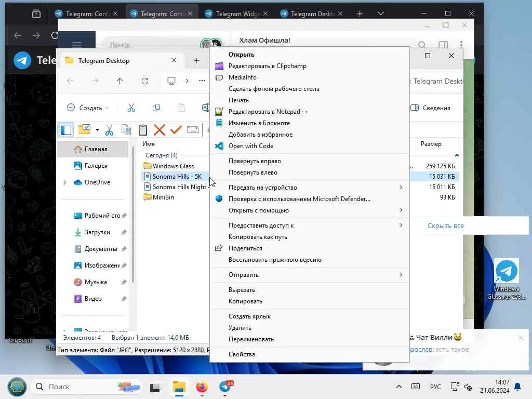Choose Поделиться in the context menu
Image resolution: width=532 pixels, height=399 pixels.
click(310, 248)
